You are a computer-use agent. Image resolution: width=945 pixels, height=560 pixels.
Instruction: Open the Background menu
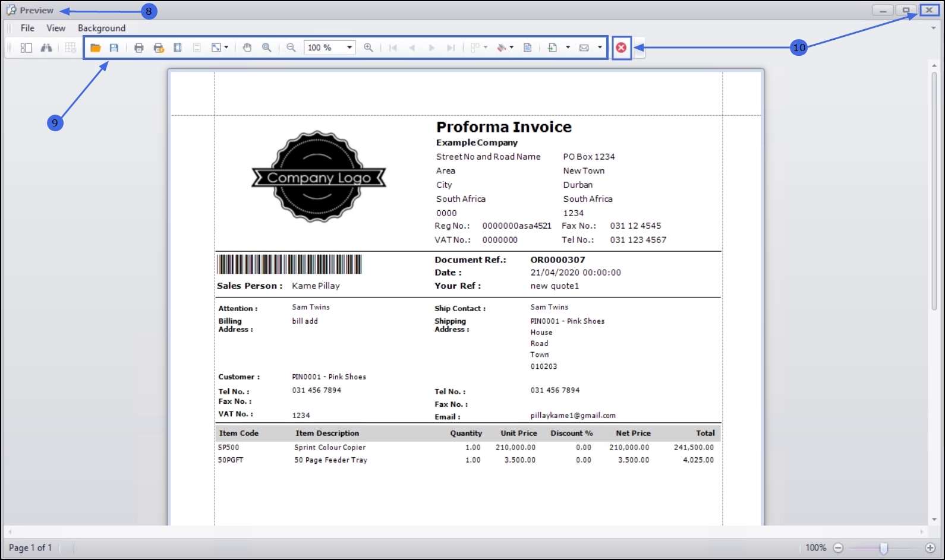point(102,28)
